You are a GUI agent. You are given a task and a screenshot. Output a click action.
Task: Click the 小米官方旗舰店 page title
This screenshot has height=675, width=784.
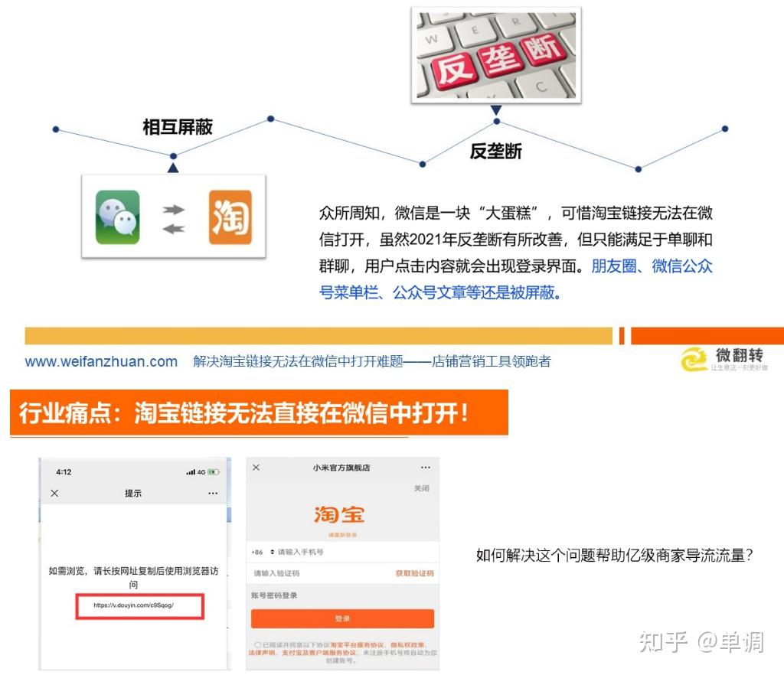click(341, 468)
